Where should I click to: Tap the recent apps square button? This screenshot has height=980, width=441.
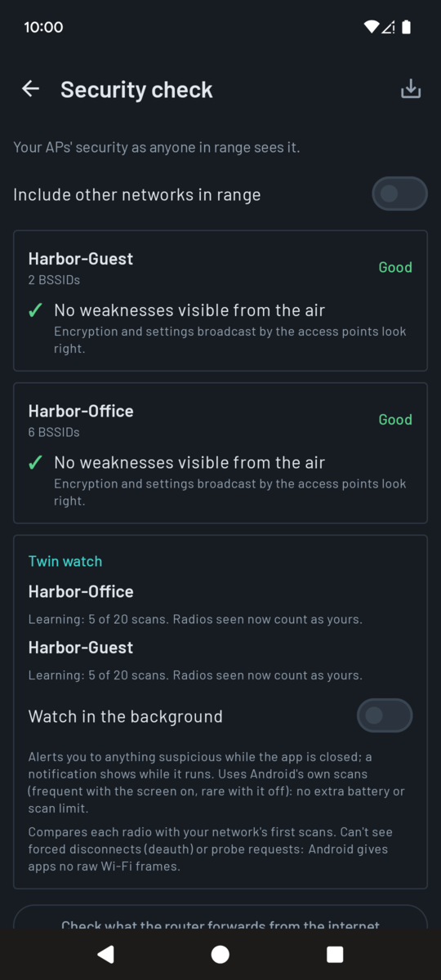[x=335, y=955]
